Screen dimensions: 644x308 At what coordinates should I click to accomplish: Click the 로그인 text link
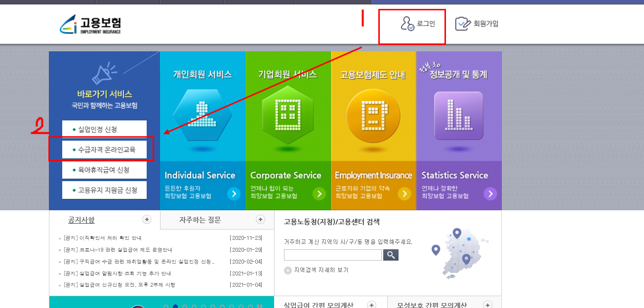(426, 23)
